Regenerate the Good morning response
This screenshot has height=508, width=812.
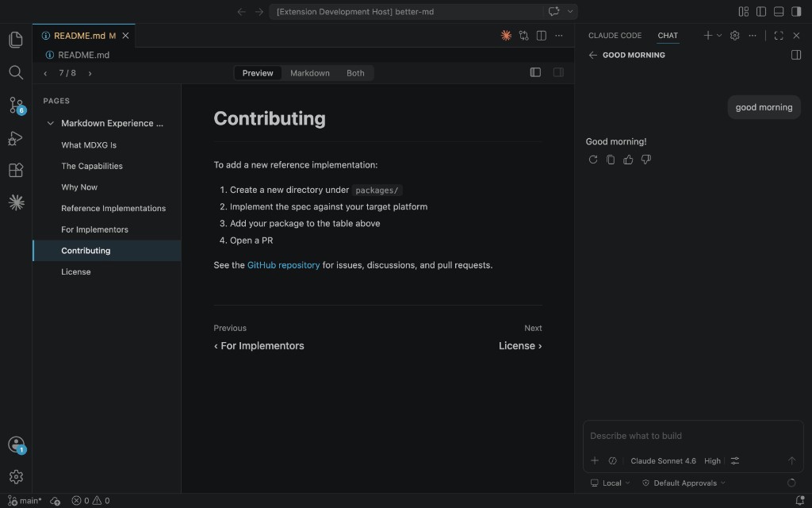coord(593,160)
